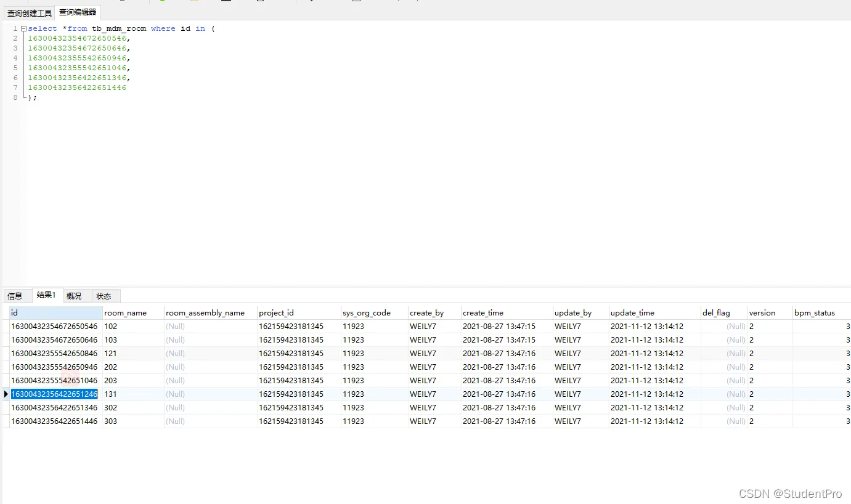Select id cell 16300432355542650946 in results
Screen dimensions: 851x504
click(56, 367)
